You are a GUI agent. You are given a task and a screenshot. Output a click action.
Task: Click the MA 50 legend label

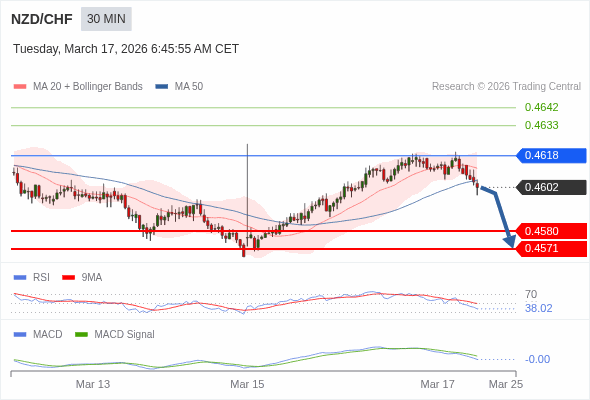pyautogui.click(x=189, y=87)
